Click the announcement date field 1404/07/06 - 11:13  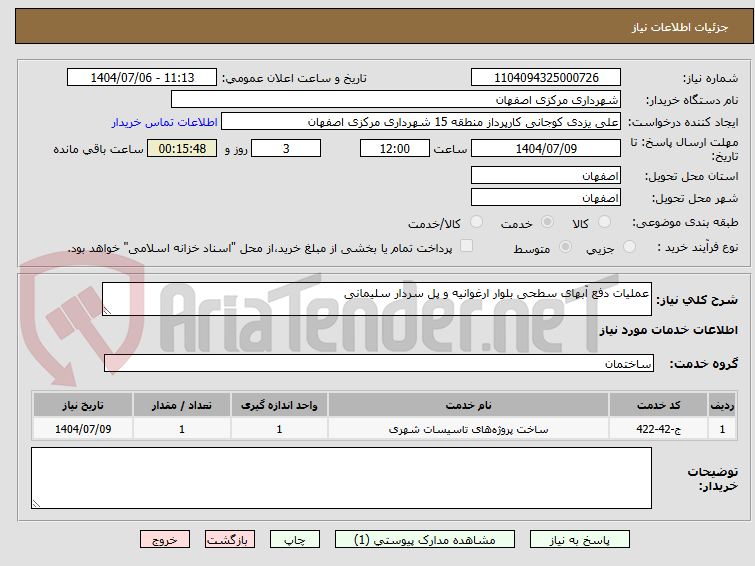click(142, 78)
